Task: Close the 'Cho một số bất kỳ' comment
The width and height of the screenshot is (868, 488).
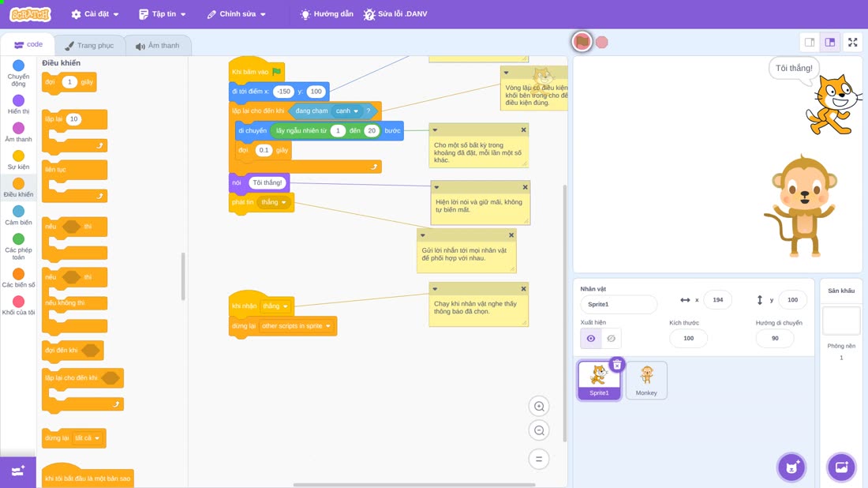Action: click(x=523, y=130)
